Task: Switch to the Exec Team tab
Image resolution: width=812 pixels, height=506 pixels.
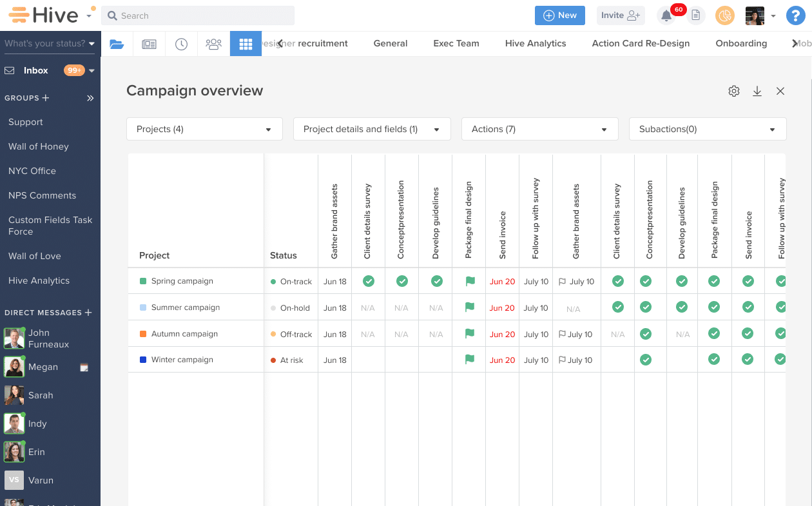Action: pos(456,44)
